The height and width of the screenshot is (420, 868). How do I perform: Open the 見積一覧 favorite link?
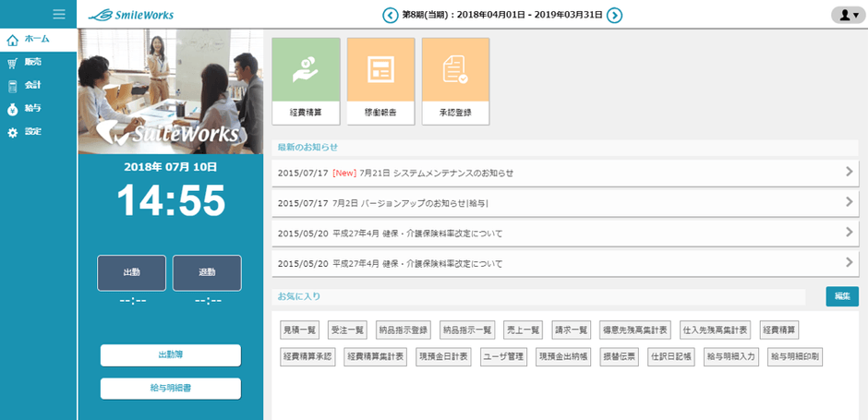click(x=300, y=330)
